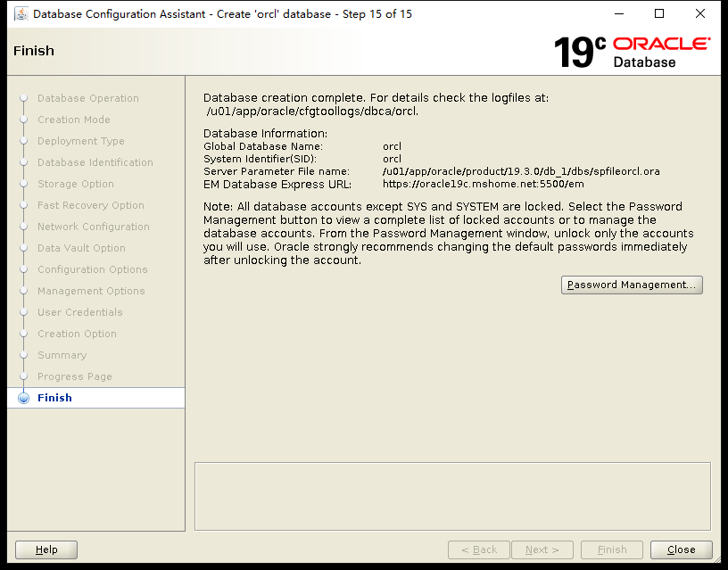Open Help for this wizard
The image size is (728, 570).
(46, 549)
